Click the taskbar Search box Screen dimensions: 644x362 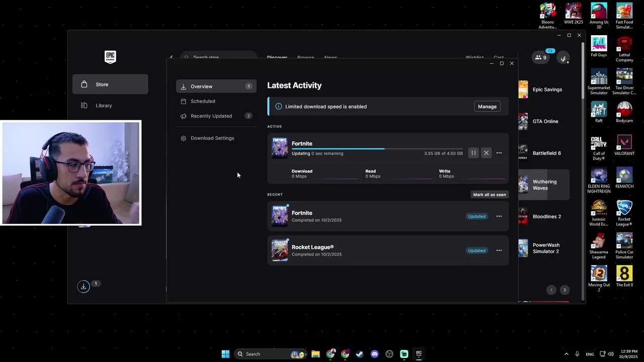pyautogui.click(x=271, y=354)
